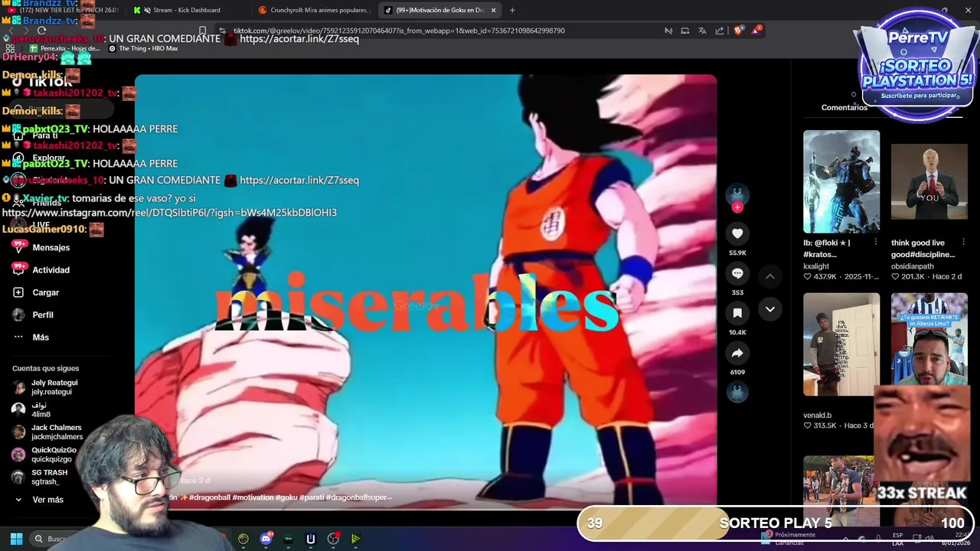Go to previous video with the up chevron

(770, 276)
